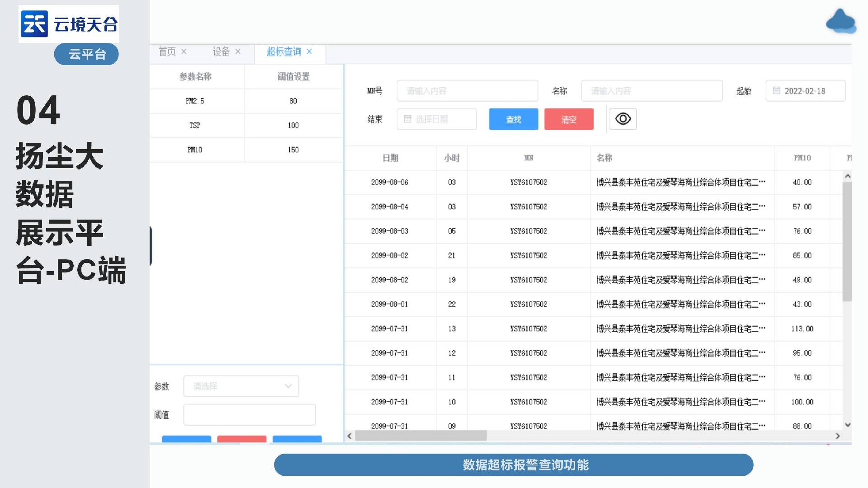868x488 pixels.
Task: Expand 参数 list via chevron arrow
Action: tap(288, 386)
